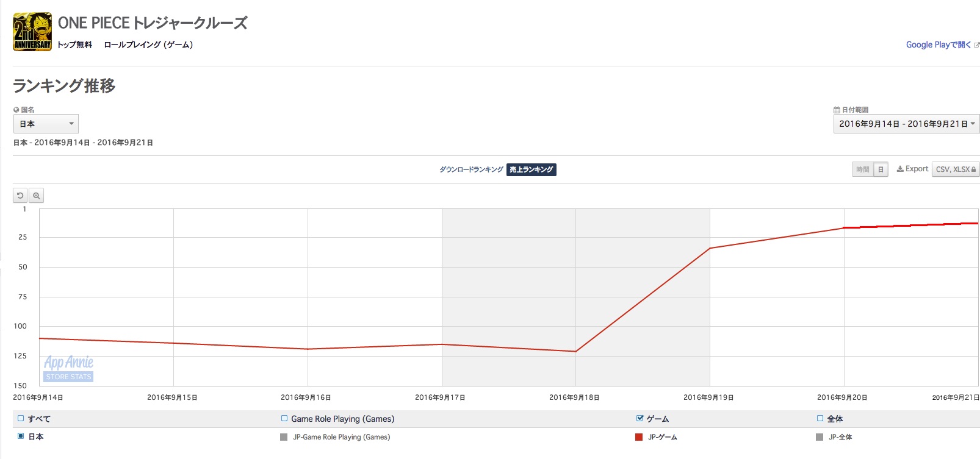The height and width of the screenshot is (459, 980).
Task: Click the magnifier zoom icon
Action: (x=36, y=196)
